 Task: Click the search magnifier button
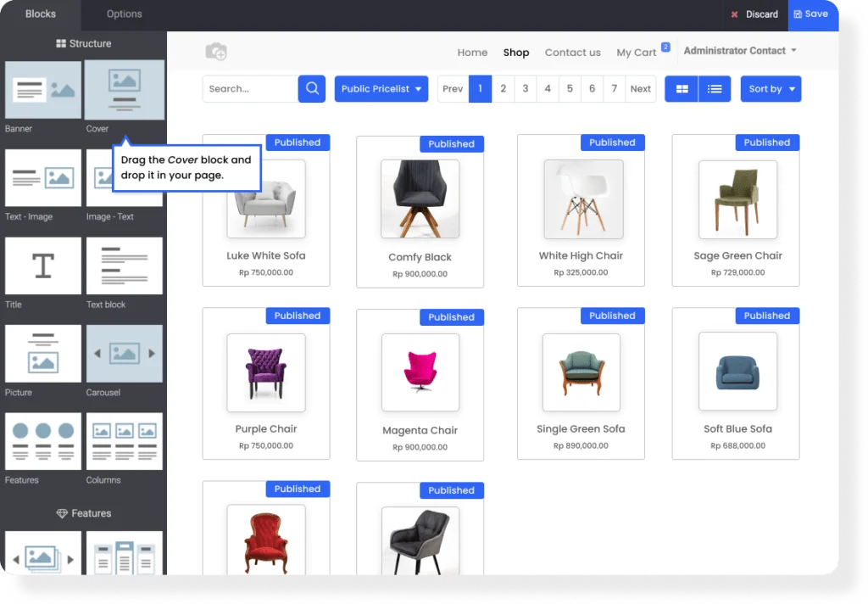tap(312, 89)
